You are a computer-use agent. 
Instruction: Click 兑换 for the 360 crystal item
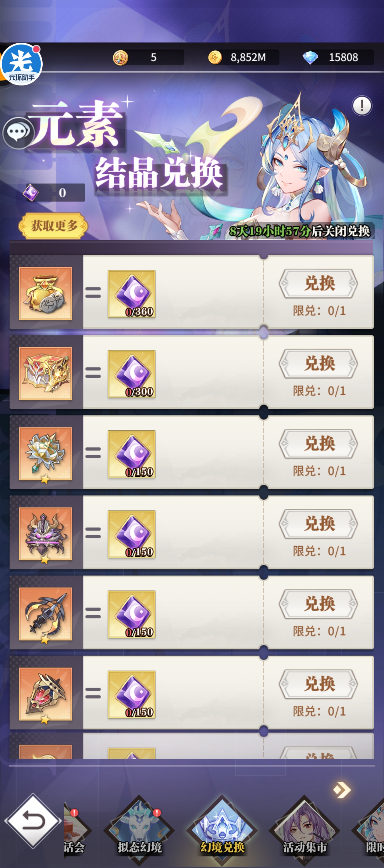pos(318,283)
